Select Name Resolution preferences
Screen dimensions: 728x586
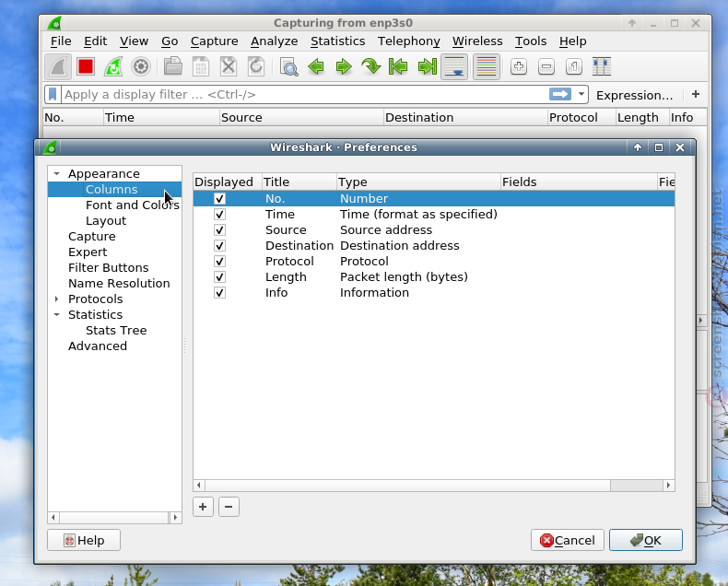point(119,283)
